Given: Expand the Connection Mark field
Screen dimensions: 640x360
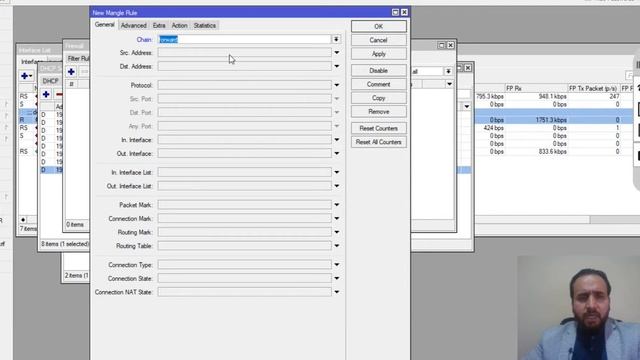Looking at the screenshot, I should point(337,218).
